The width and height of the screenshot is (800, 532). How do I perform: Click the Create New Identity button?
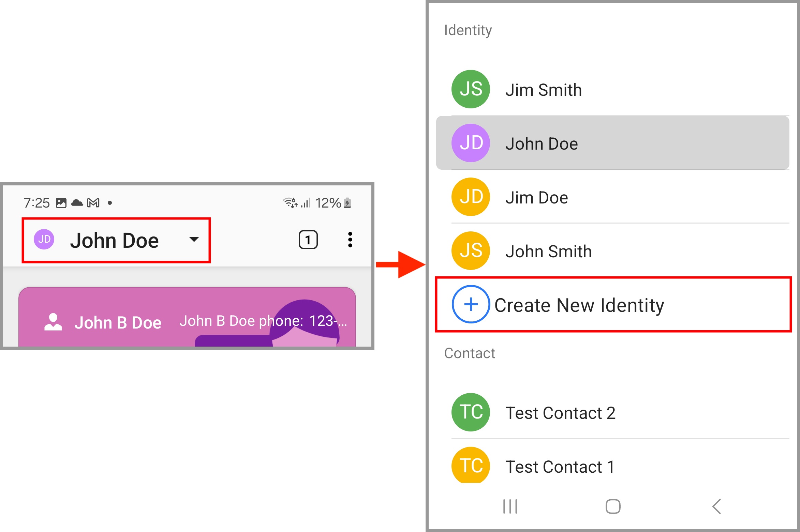(579, 305)
